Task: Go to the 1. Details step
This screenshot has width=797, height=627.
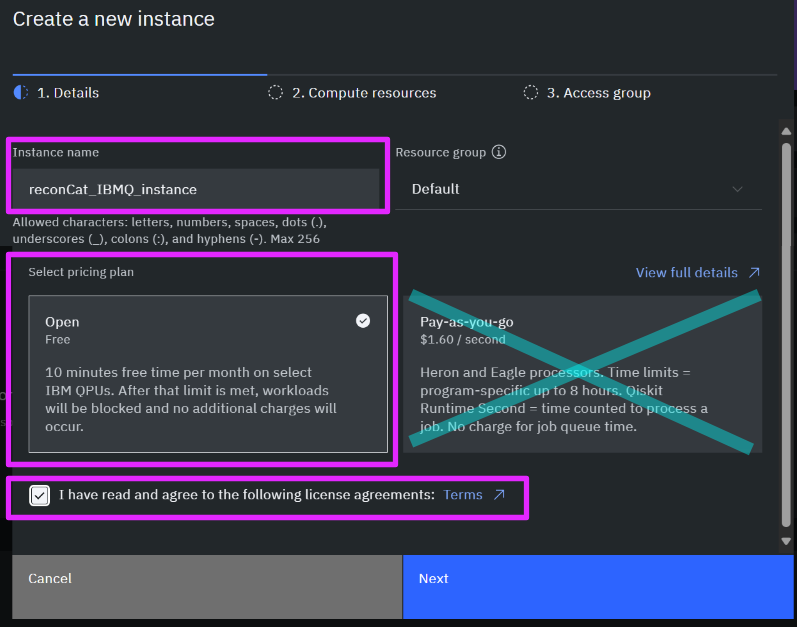Action: click(68, 93)
